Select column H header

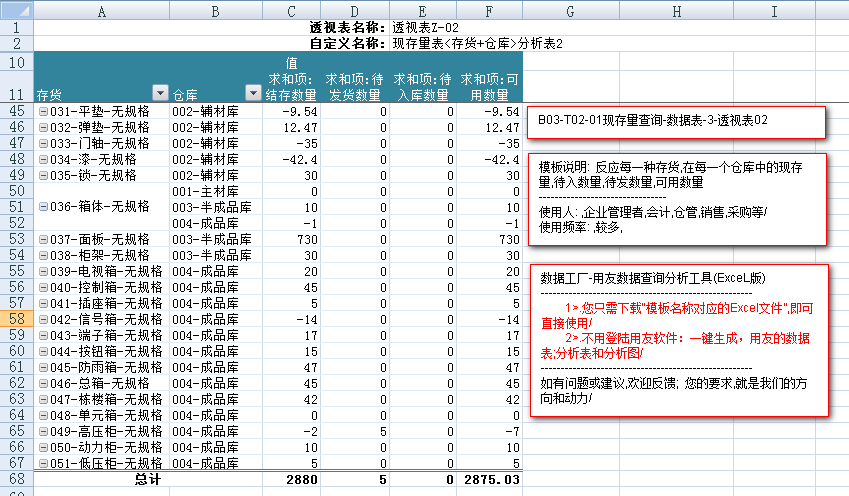click(677, 10)
